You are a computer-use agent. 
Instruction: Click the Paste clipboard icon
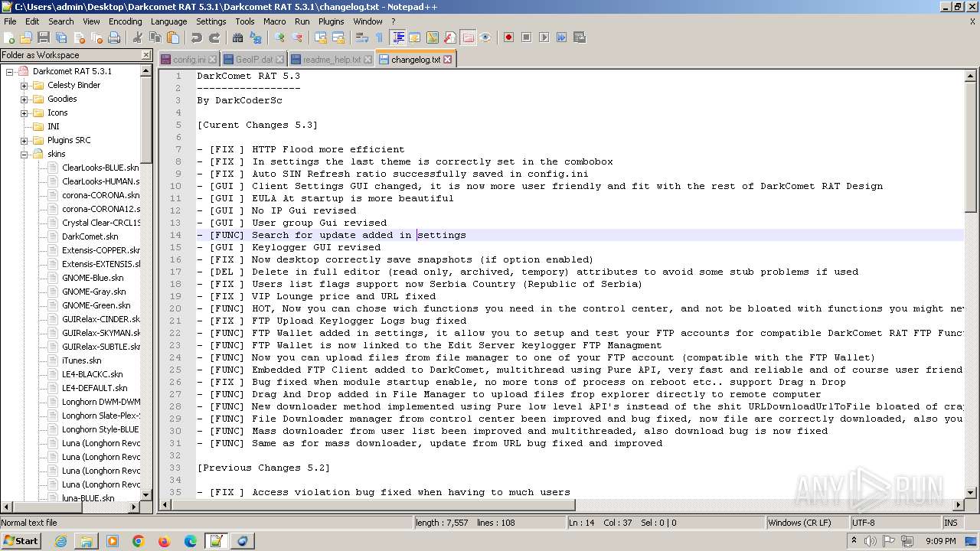click(x=173, y=37)
